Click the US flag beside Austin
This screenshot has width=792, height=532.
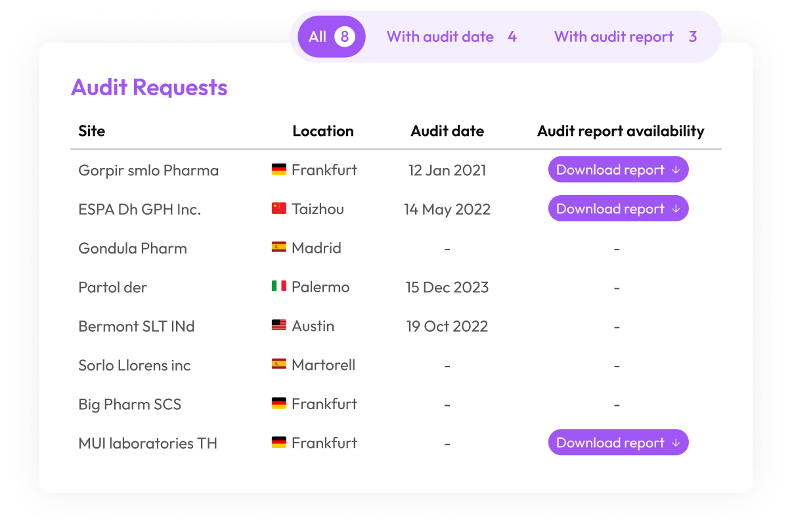click(x=278, y=326)
